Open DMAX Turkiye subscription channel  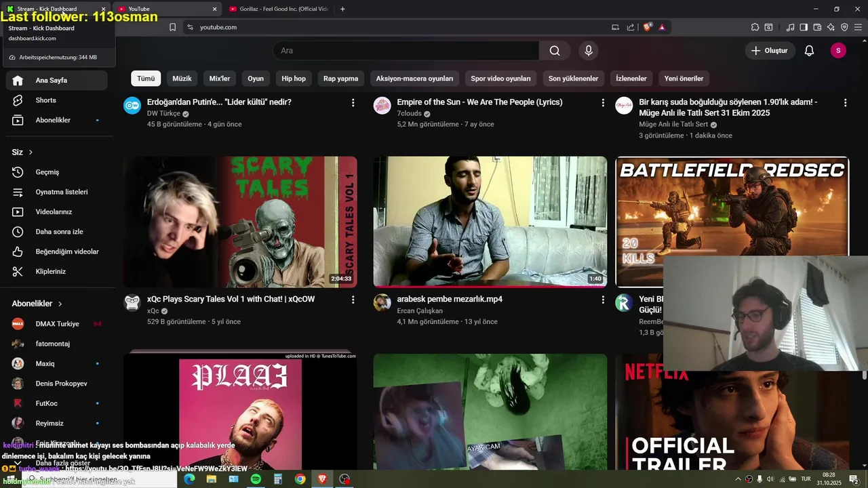click(x=57, y=324)
